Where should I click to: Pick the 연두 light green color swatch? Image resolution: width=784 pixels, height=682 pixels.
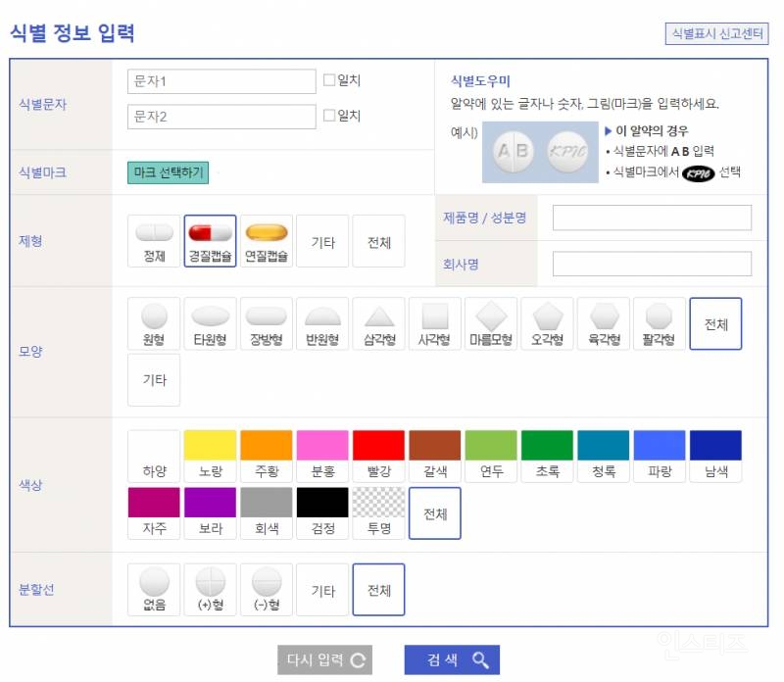(491, 456)
